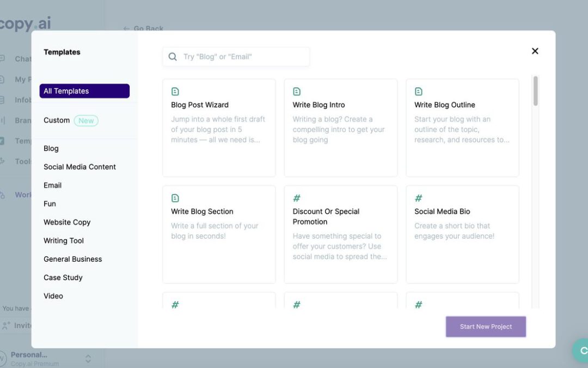Click the magnifier icon in the search bar
The image size is (588, 368).
coord(172,56)
